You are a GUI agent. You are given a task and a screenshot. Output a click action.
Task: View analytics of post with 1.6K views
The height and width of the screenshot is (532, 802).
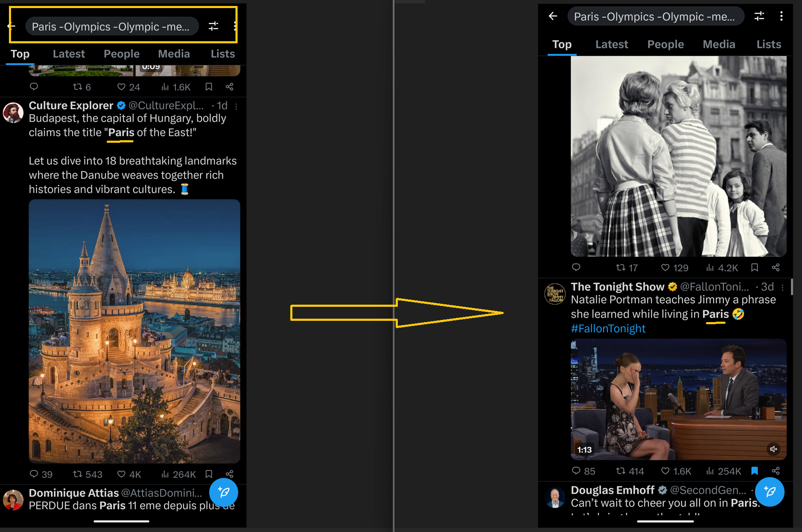[176, 87]
